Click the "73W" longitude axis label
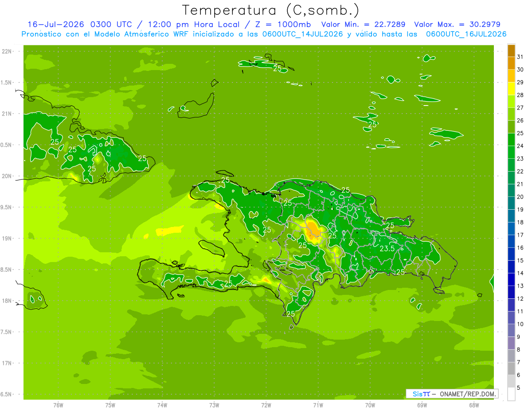 (x=214, y=405)
